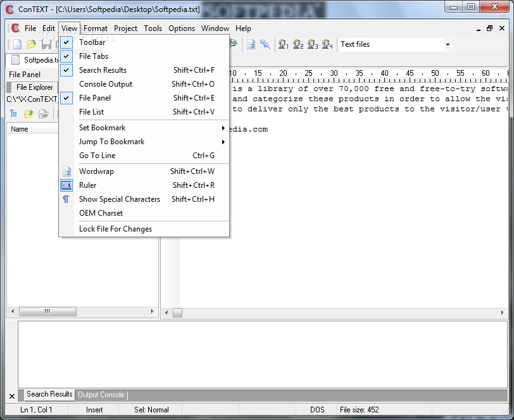Click the New file toolbar icon
This screenshot has width=514, height=420.
tap(17, 44)
